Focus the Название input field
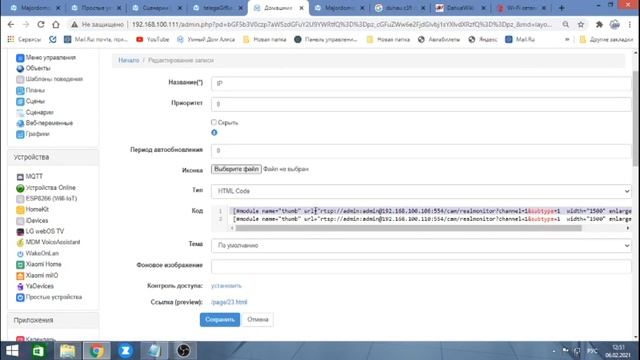This screenshot has height=360, width=640. click(421, 83)
